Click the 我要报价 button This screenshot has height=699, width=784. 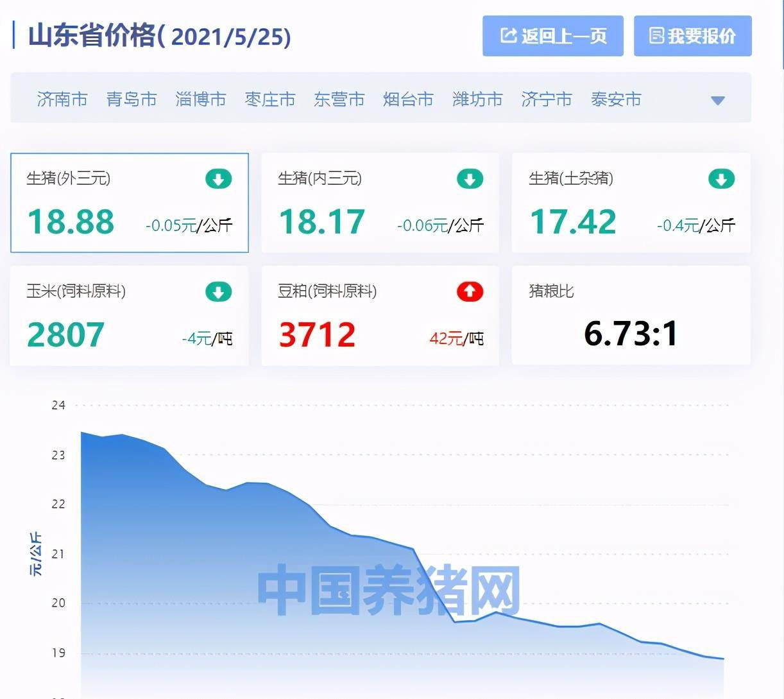coord(692,36)
